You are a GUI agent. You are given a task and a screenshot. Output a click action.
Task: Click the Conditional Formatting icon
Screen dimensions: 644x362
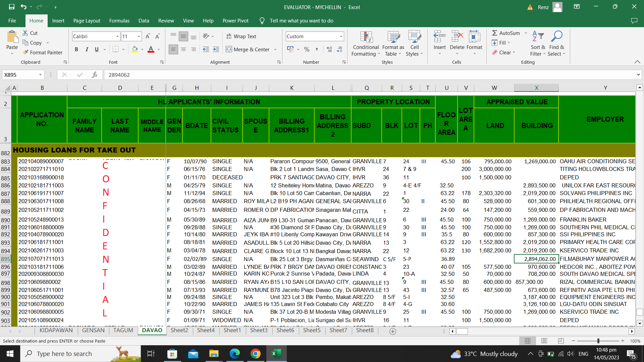[366, 38]
